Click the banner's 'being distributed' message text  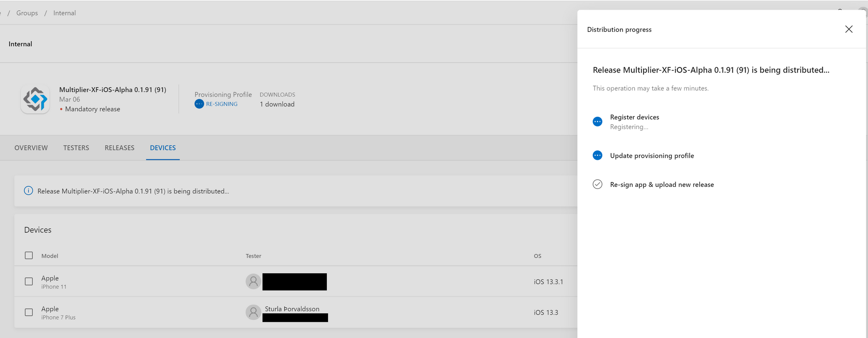point(133,191)
